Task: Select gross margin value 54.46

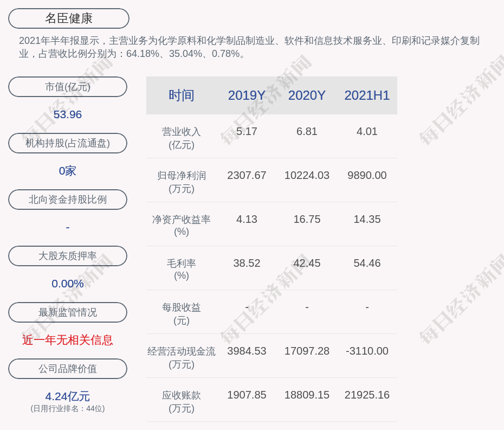Action: [x=367, y=263]
